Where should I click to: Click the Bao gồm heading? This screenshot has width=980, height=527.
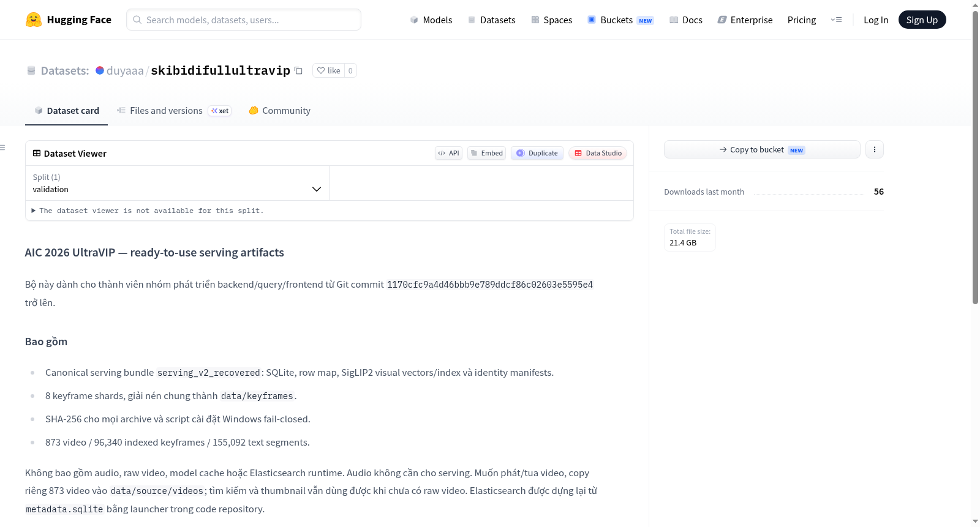[x=46, y=342]
